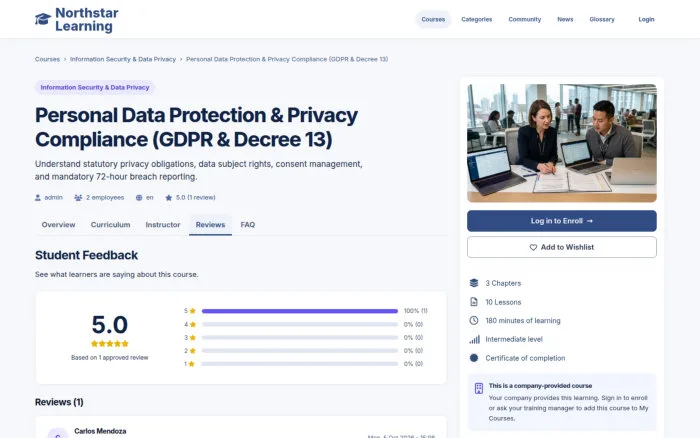This screenshot has height=438, width=700.
Task: Go to the Community page
Action: point(525,20)
